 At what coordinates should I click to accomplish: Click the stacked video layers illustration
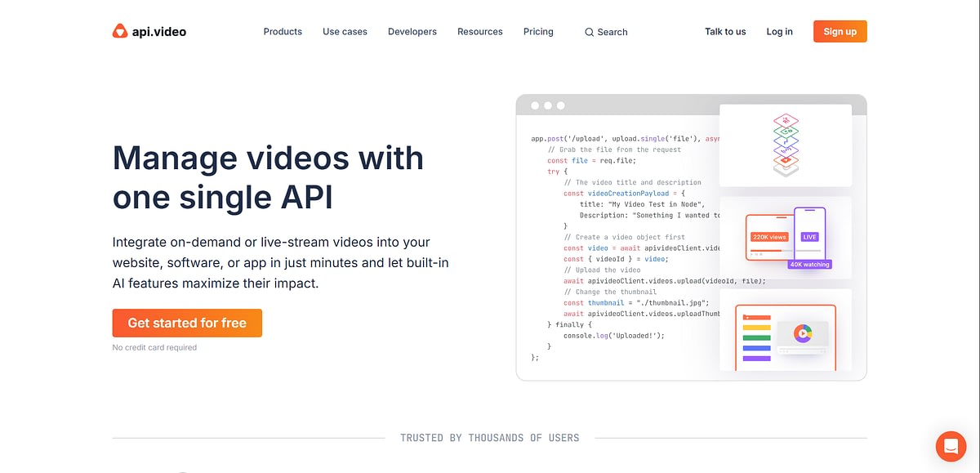785,144
